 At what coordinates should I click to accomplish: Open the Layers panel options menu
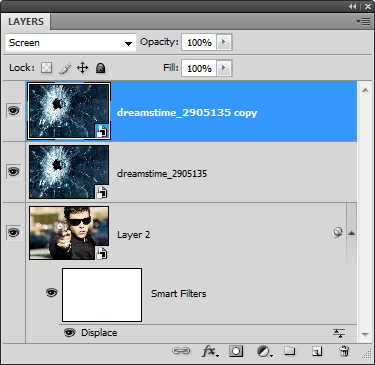click(x=363, y=22)
